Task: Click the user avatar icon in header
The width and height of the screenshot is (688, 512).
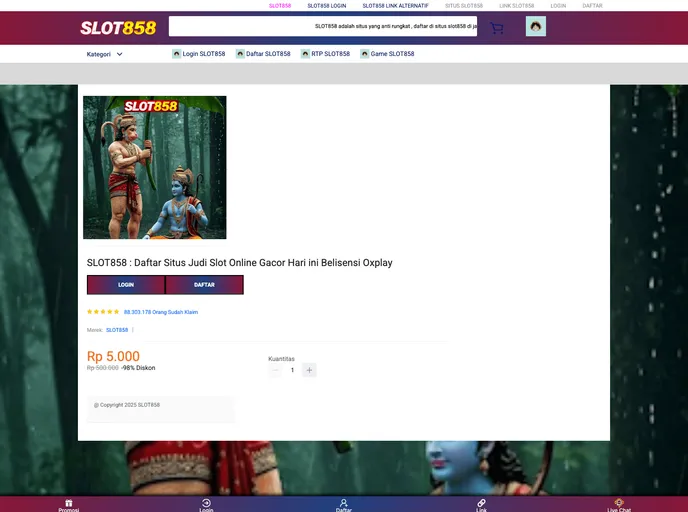Action: 536,26
